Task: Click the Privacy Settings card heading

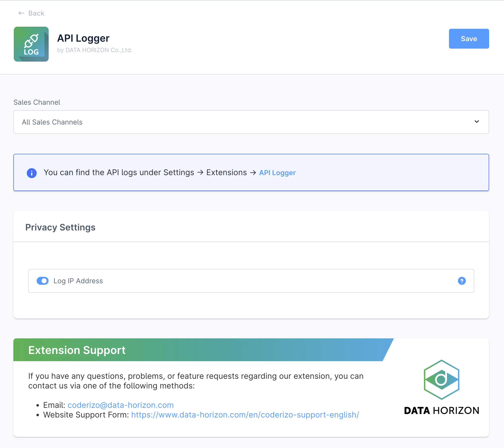Action: 60,227
